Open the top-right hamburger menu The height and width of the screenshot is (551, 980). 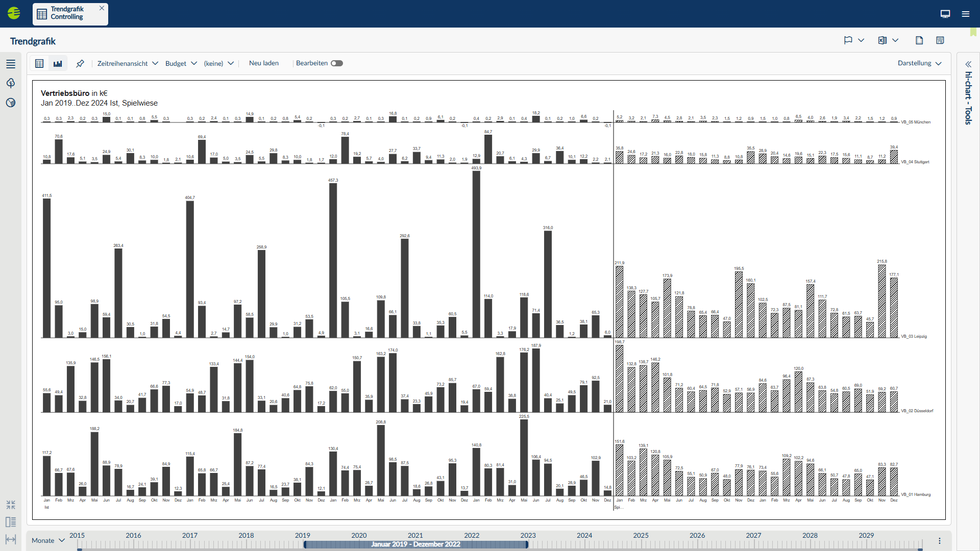tap(966, 14)
